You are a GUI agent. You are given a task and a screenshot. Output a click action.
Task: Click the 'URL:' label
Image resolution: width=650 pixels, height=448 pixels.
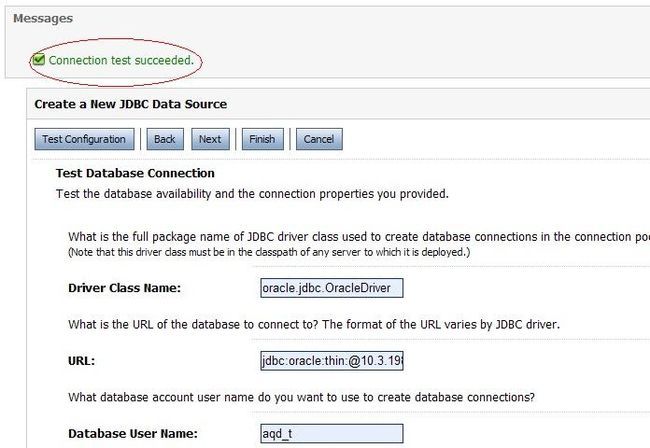(81, 361)
